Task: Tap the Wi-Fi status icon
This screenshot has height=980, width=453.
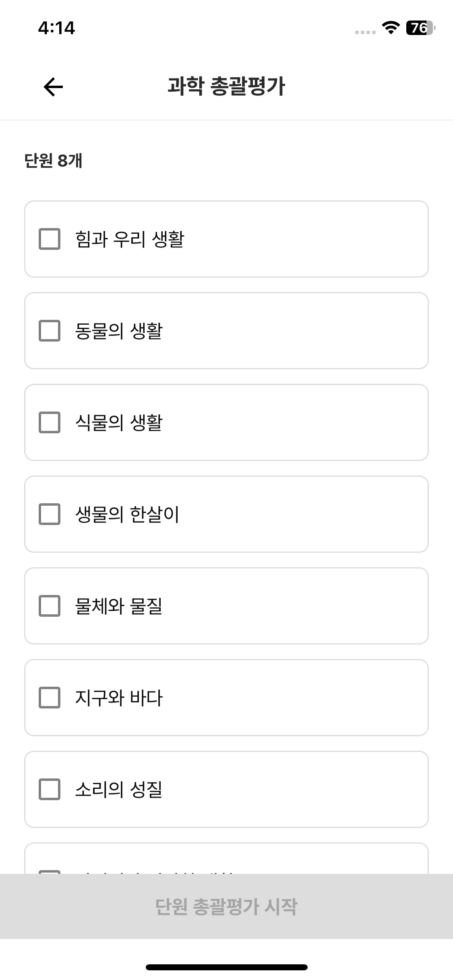Action: tap(390, 28)
